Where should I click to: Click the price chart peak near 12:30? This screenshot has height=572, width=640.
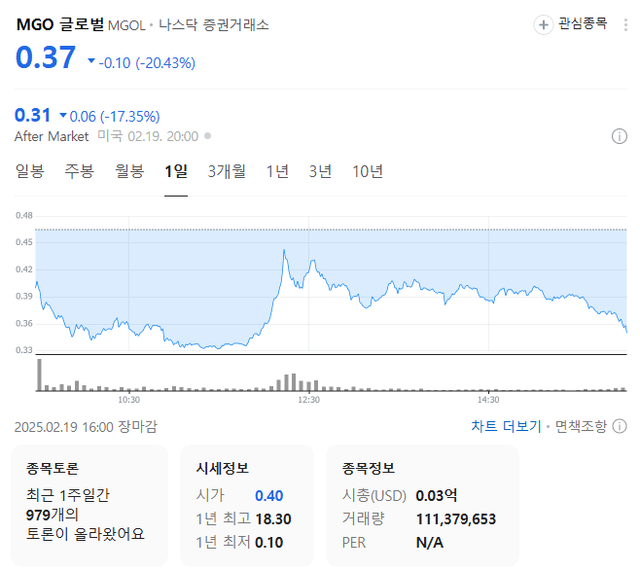coord(284,251)
